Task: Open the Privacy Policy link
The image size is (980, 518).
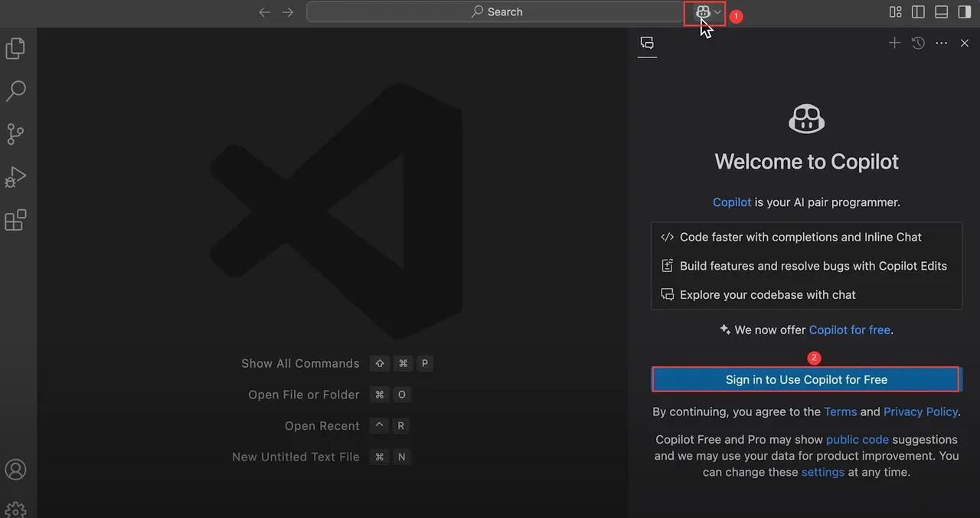Action: pos(920,411)
